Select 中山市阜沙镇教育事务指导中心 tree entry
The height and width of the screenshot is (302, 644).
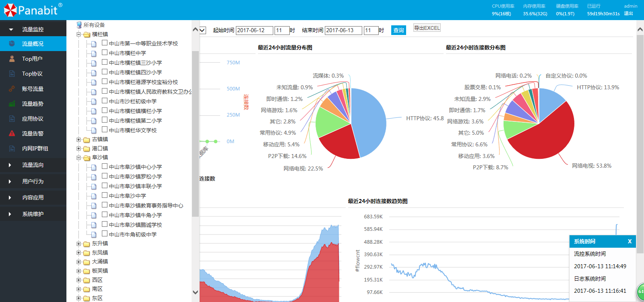[146, 205]
